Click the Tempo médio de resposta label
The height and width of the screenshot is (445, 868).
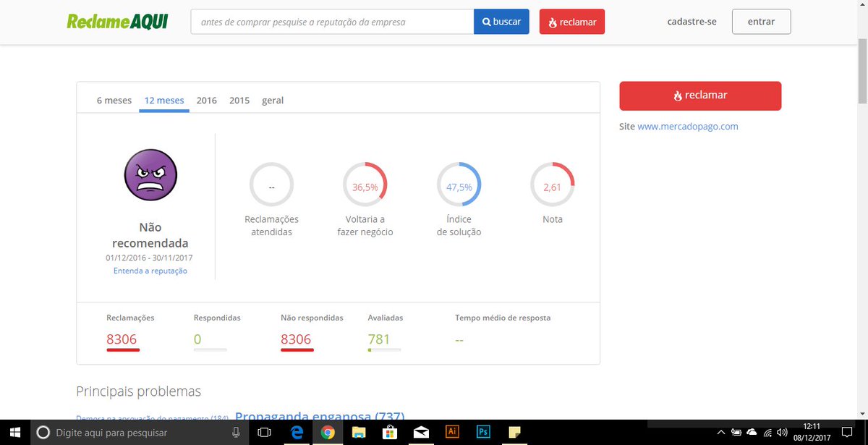(x=503, y=318)
